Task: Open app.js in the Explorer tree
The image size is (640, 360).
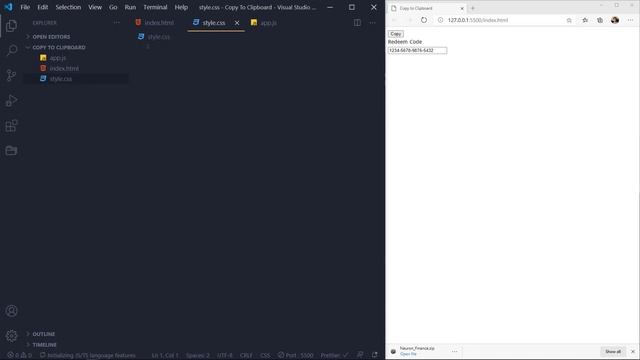Action: (58, 58)
